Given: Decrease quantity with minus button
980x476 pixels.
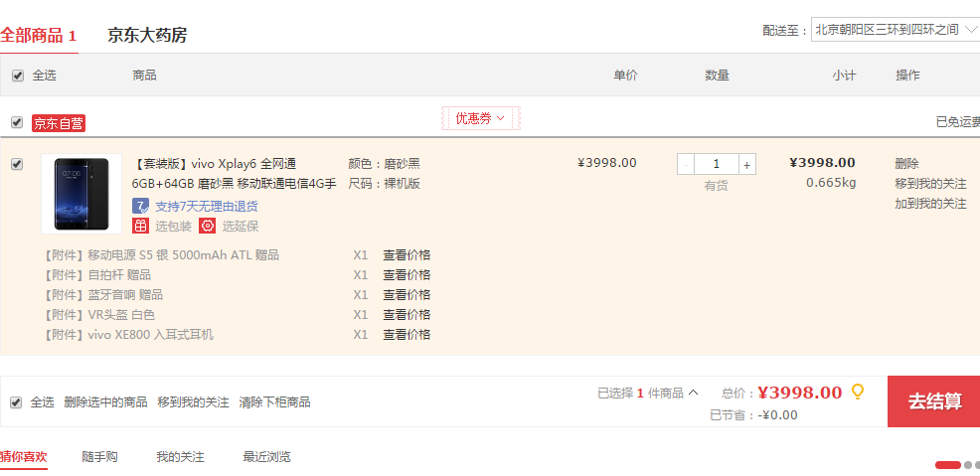Looking at the screenshot, I should coord(686,165).
